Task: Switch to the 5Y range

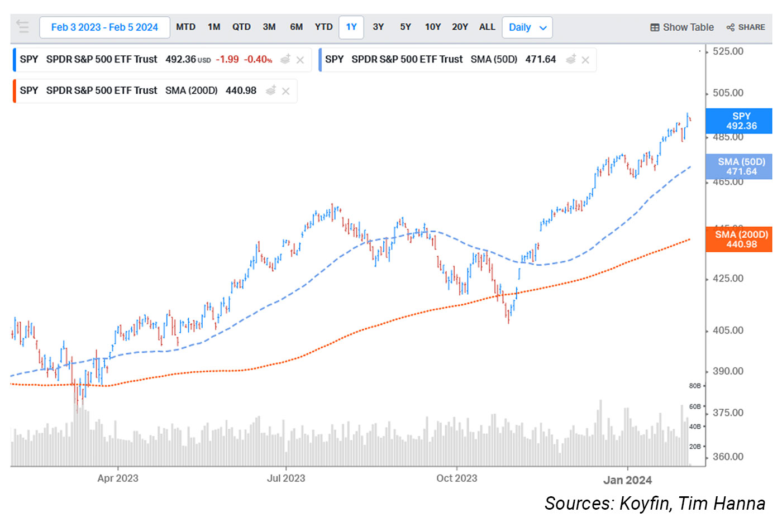Action: [x=406, y=27]
